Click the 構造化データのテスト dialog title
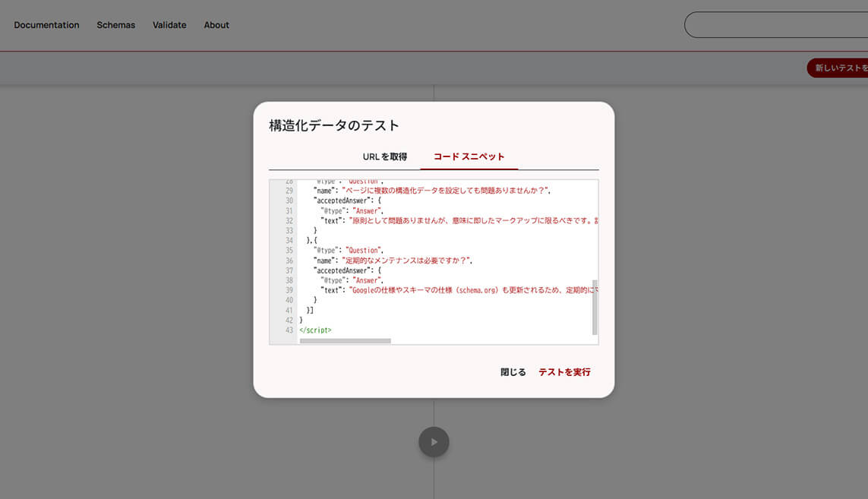This screenshot has width=868, height=499. click(334, 126)
